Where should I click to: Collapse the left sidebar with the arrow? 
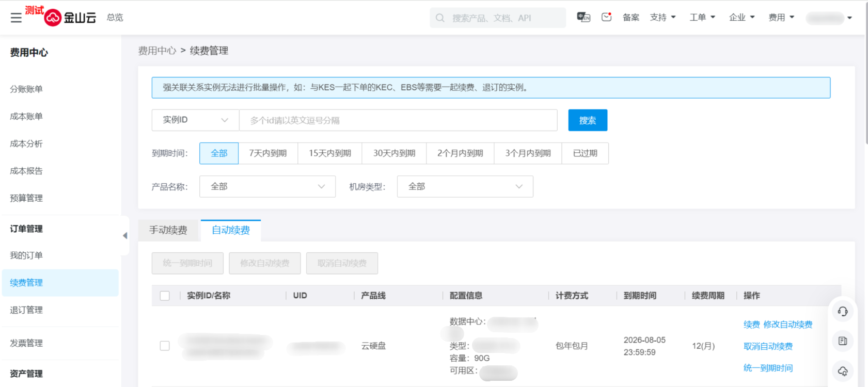tap(125, 236)
